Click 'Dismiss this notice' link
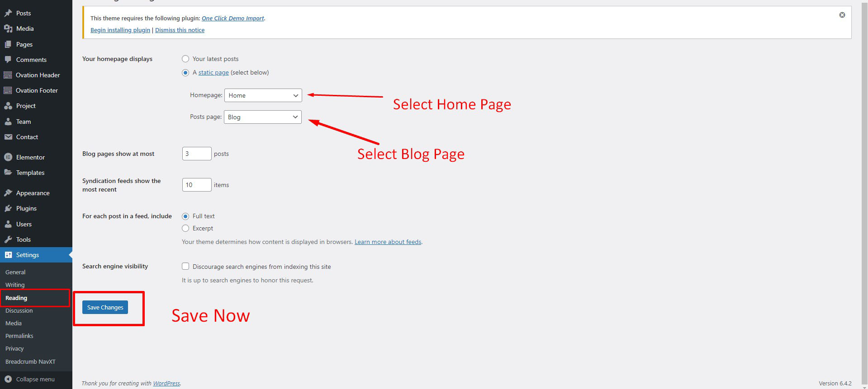 tap(180, 30)
